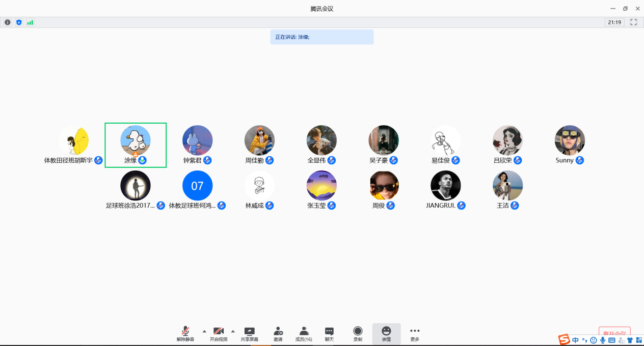The height and width of the screenshot is (346, 644).
Task: Unmute microphone with 解除静音
Action: point(185,334)
